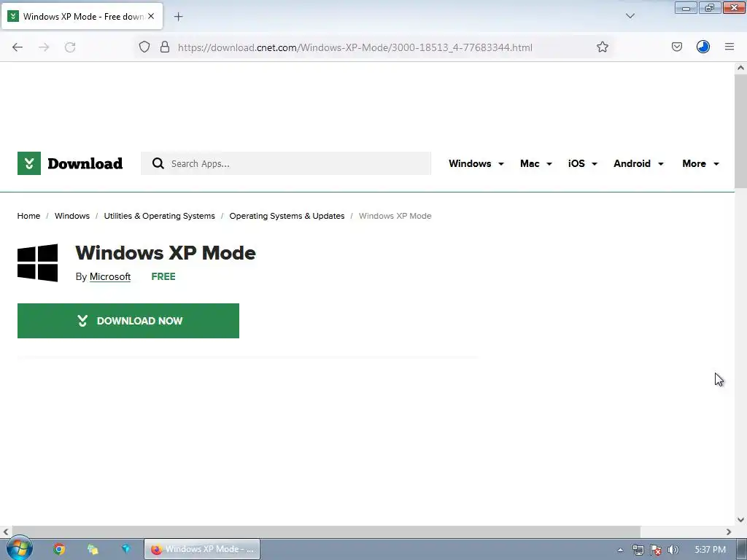View site security padlock info
Screen dimensions: 747x560
[x=165, y=47]
